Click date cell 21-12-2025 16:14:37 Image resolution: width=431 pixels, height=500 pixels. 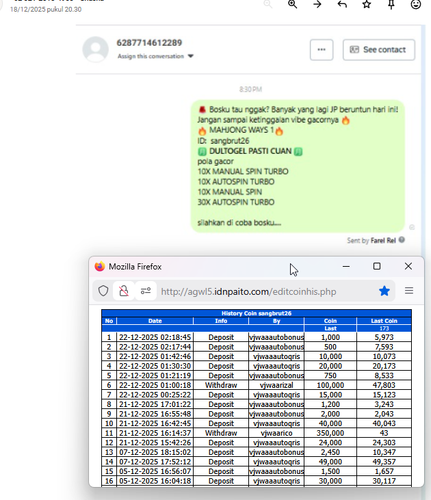click(x=155, y=433)
